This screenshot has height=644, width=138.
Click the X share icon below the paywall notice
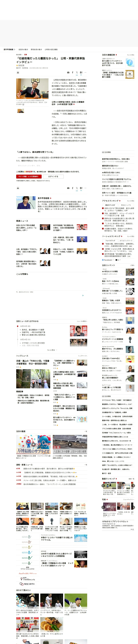[x=77, y=188]
